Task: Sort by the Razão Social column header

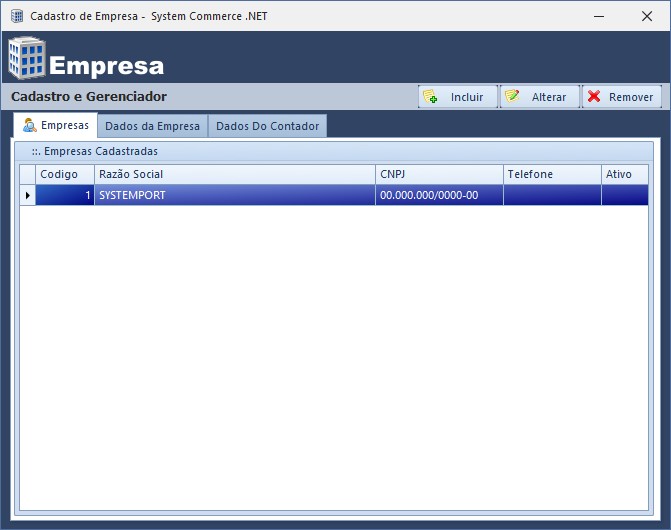Action: pyautogui.click(x=235, y=174)
